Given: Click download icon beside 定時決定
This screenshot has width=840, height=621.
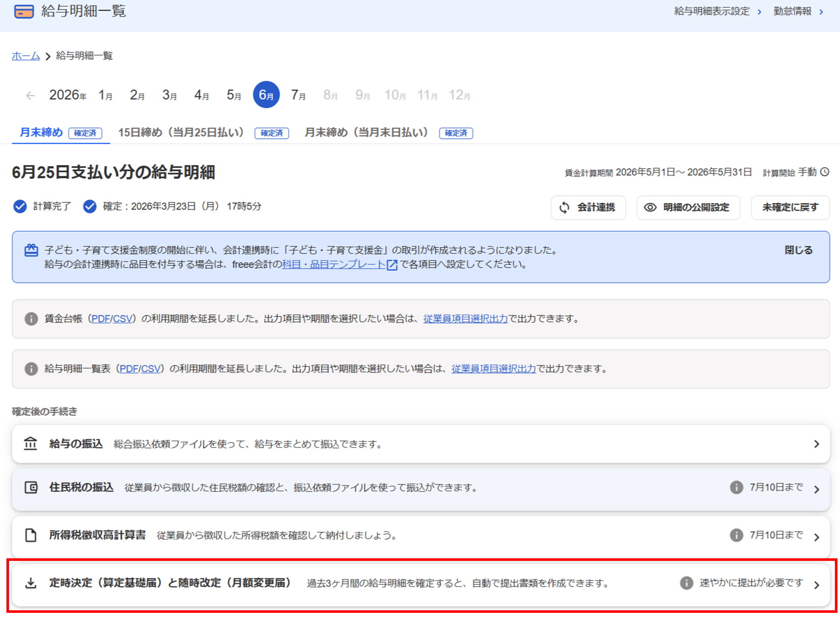Looking at the screenshot, I should pyautogui.click(x=31, y=583).
